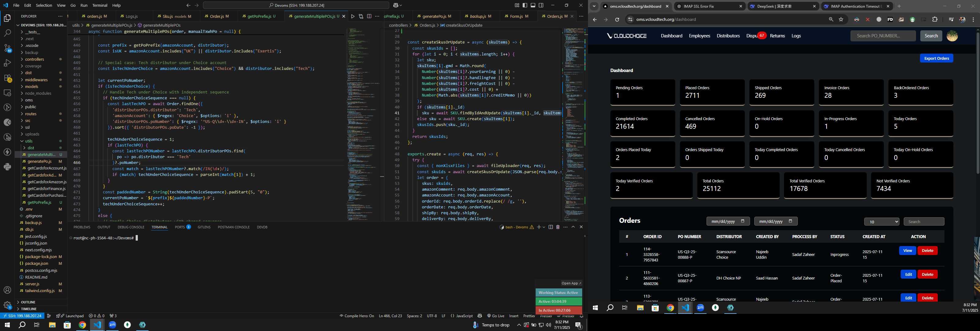Open Run and Debug view in activity bar

[7, 63]
